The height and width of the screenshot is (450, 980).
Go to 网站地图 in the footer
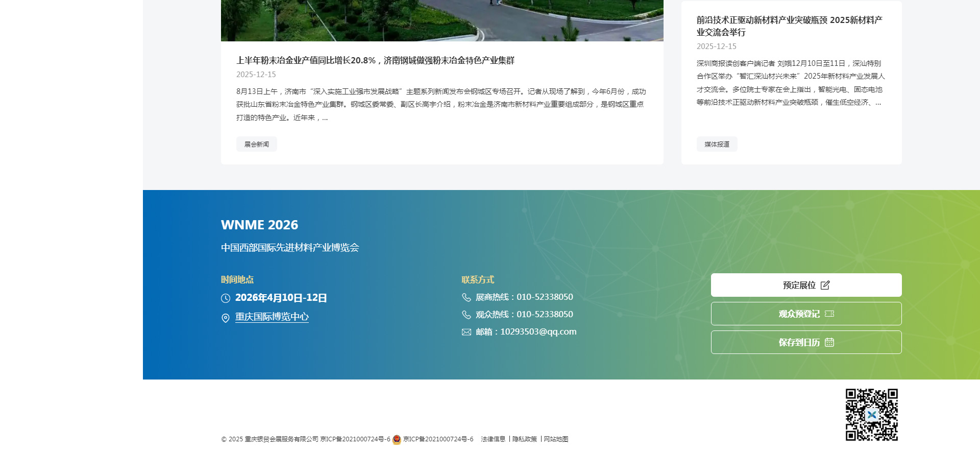click(x=556, y=439)
